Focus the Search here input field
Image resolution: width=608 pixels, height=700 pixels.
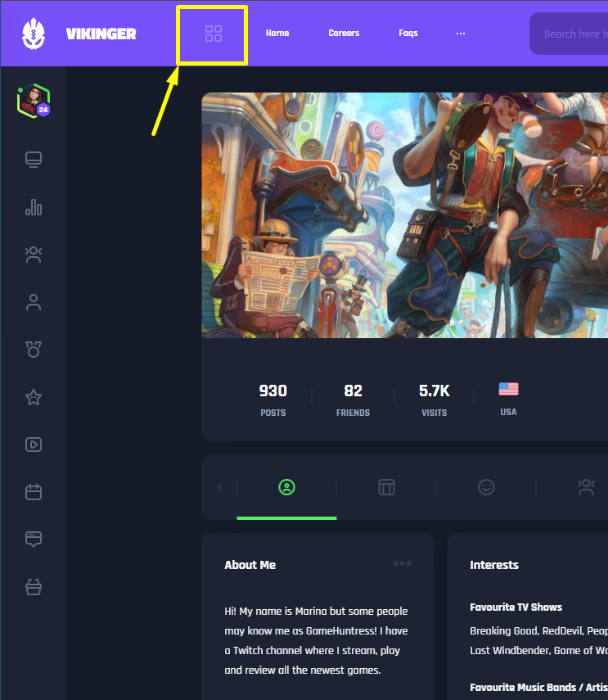click(569, 34)
